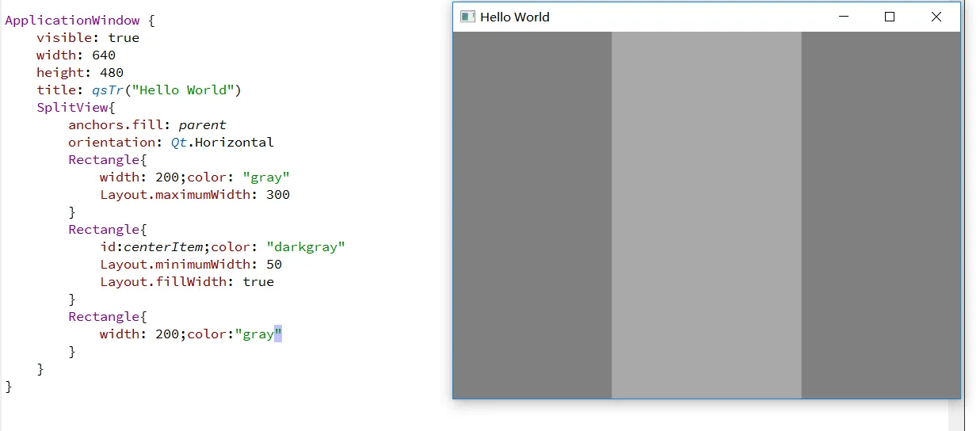Click 'Layout.maximumWidth: 300' line
Viewport: 980px width, 431px height.
pos(195,195)
